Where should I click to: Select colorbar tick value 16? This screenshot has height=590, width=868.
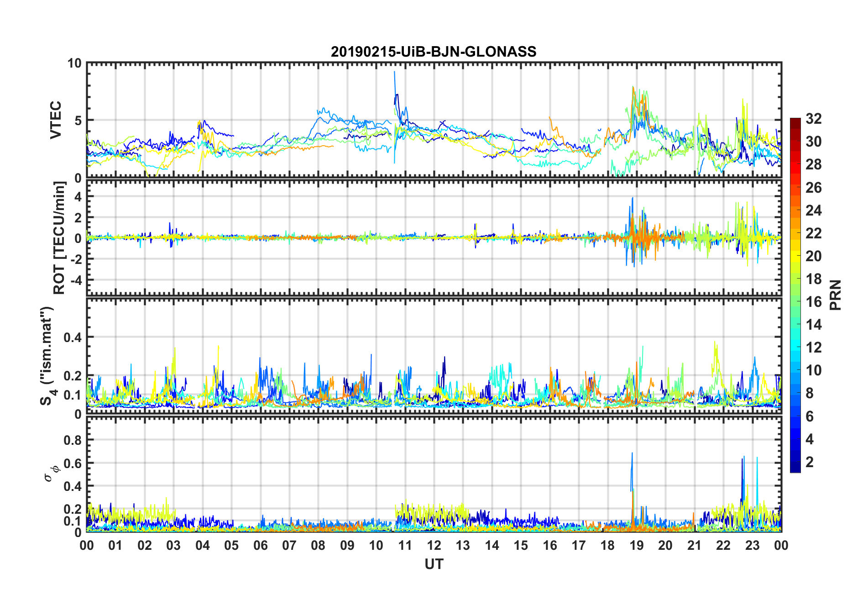pyautogui.click(x=814, y=302)
